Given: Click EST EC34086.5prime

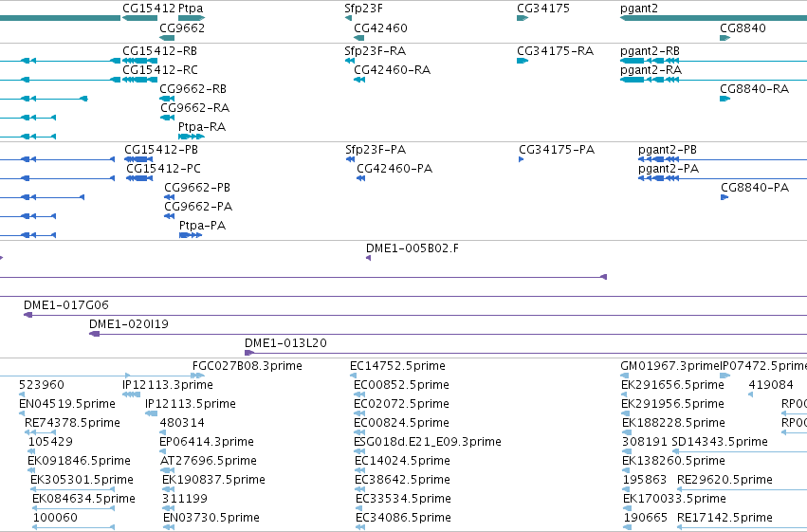Looking at the screenshot, I should click(x=404, y=518).
